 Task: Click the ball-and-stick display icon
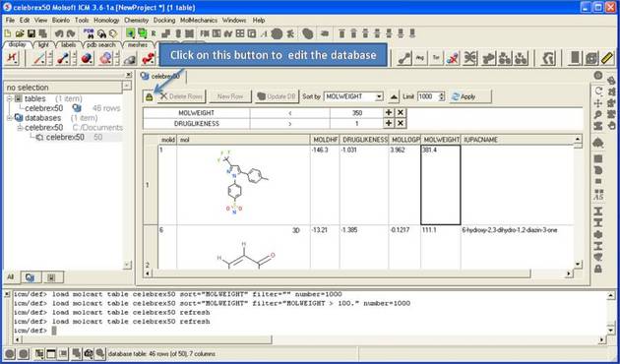[x=63, y=58]
